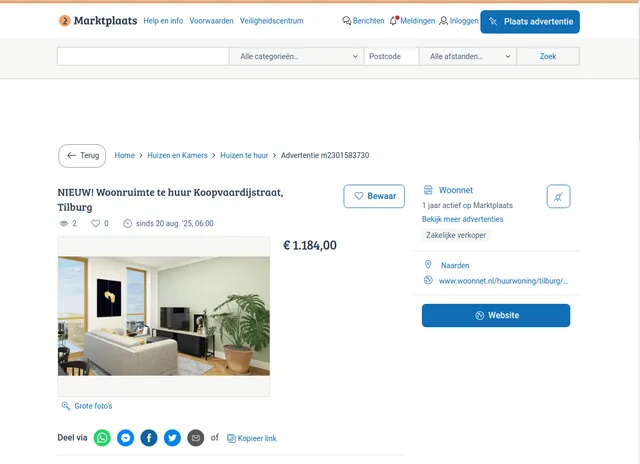This screenshot has width=640, height=464.
Task: Open Veiligheidscentrum menu item
Action: [271, 21]
